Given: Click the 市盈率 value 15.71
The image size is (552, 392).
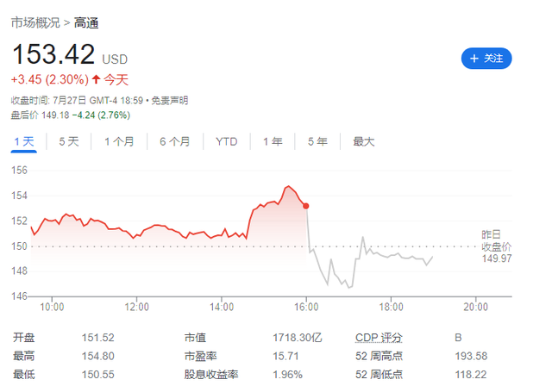Looking at the screenshot, I should pyautogui.click(x=285, y=356).
